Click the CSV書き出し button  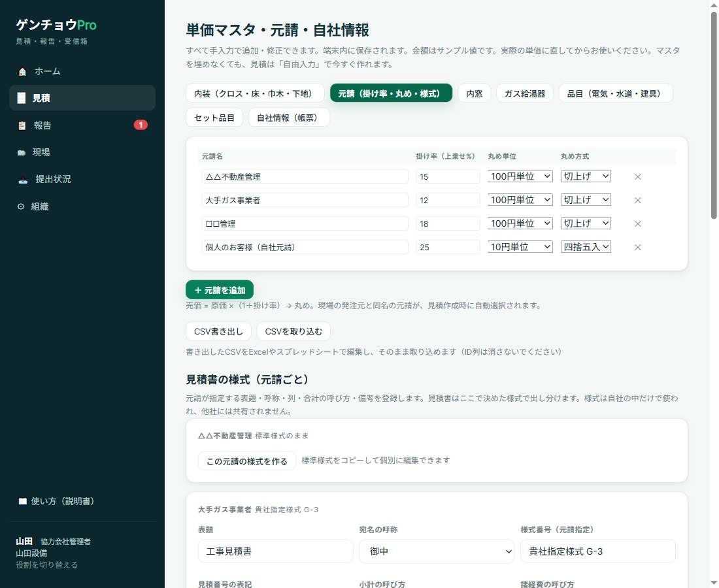[218, 331]
